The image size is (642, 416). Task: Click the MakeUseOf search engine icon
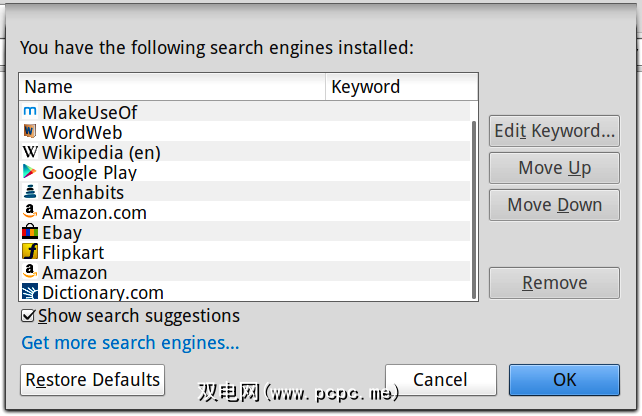(30, 112)
